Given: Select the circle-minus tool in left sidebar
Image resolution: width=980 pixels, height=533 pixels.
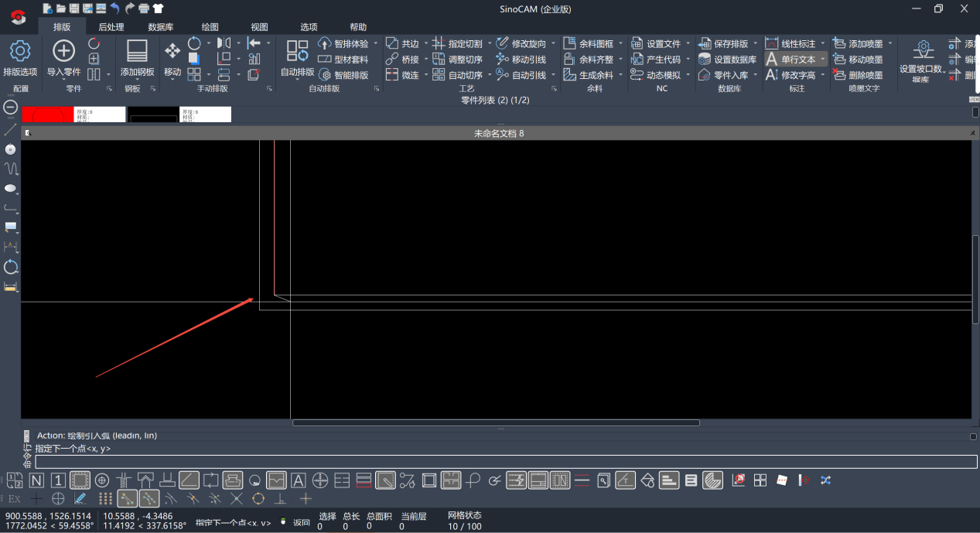Looking at the screenshot, I should click(11, 107).
